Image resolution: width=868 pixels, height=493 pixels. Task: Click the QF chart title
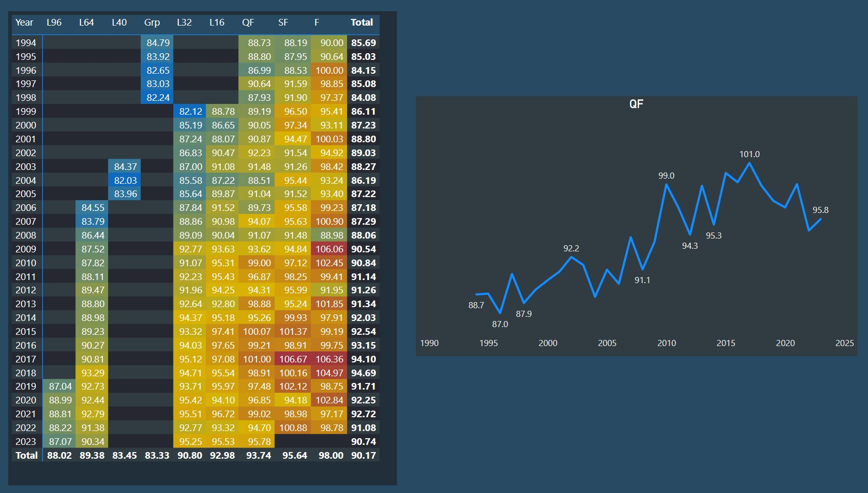pyautogui.click(x=636, y=104)
